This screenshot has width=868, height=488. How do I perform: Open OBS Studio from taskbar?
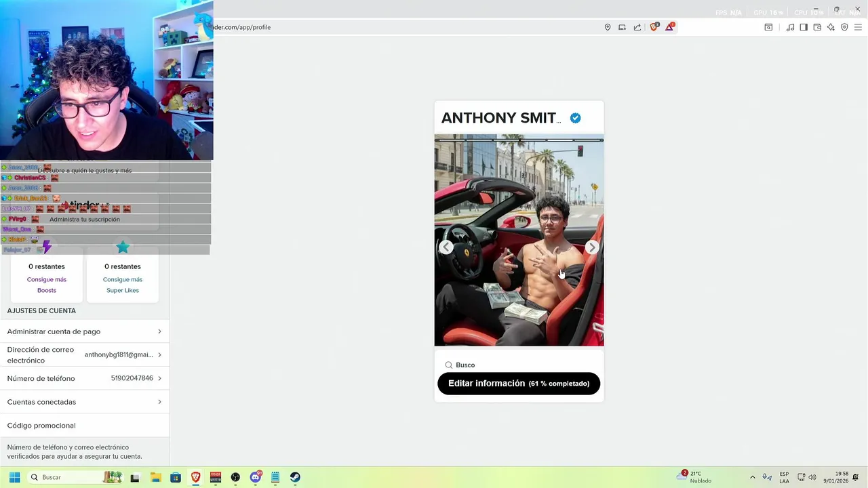[x=235, y=477]
